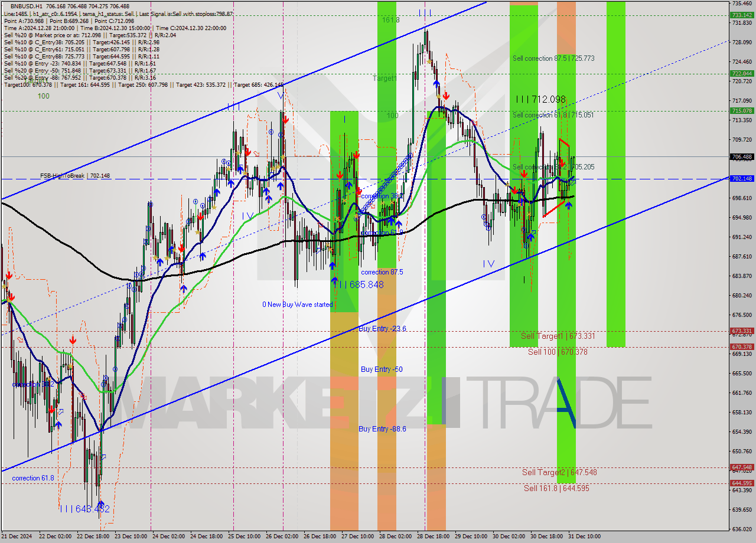Click the BNBUSD.H1 symbol title text
756x543 pixels.
tap(27, 6)
